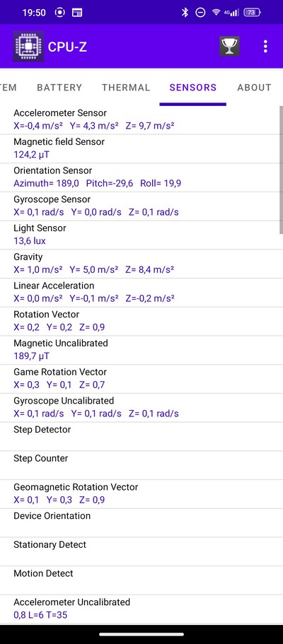The image size is (283, 644).
Task: Open the three-dot overflow menu
Action: point(265,47)
